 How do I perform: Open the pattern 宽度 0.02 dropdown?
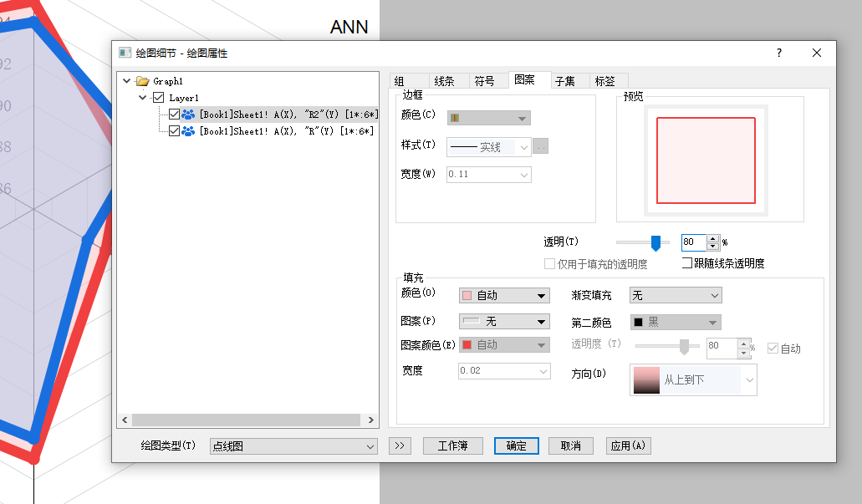(505, 371)
